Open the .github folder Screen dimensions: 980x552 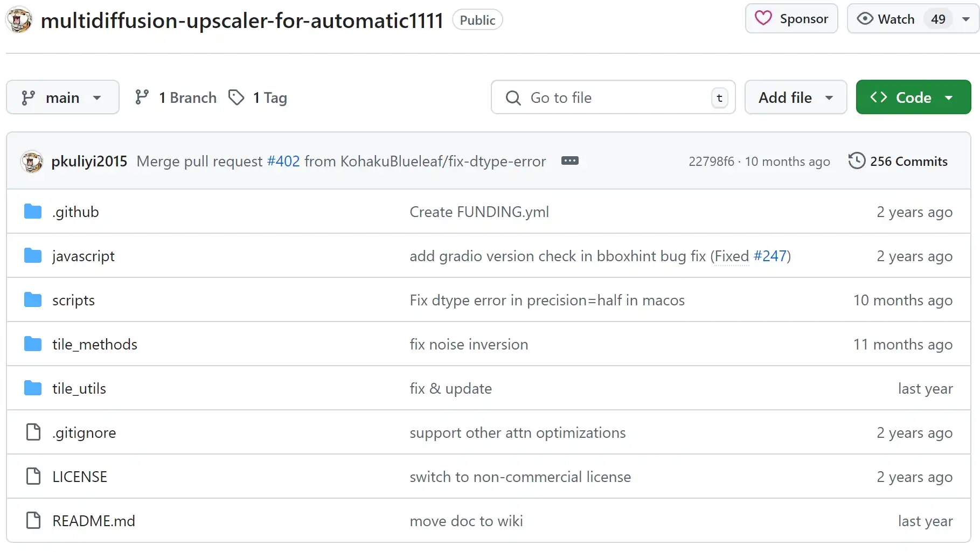pyautogui.click(x=75, y=212)
